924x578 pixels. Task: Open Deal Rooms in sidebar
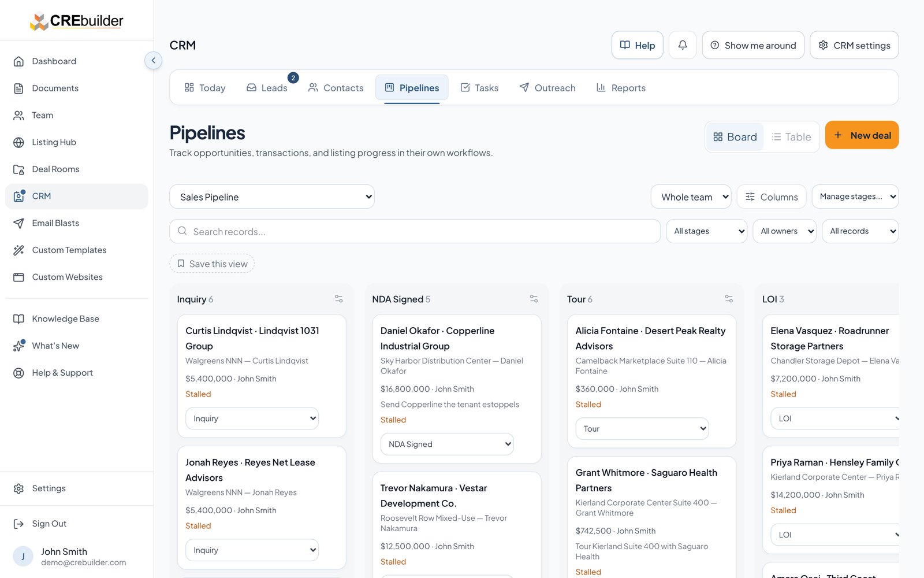(76, 169)
